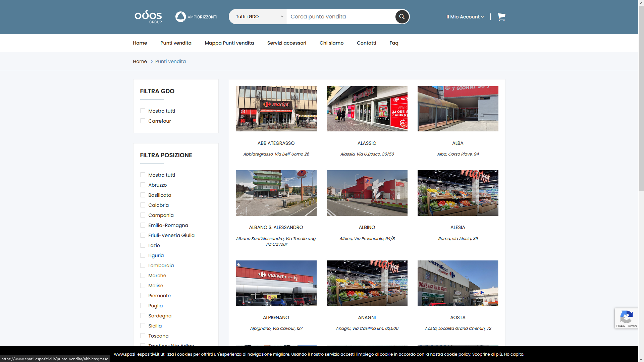644x362 pixels.
Task: Check the Molise region filter
Action: pos(143,286)
